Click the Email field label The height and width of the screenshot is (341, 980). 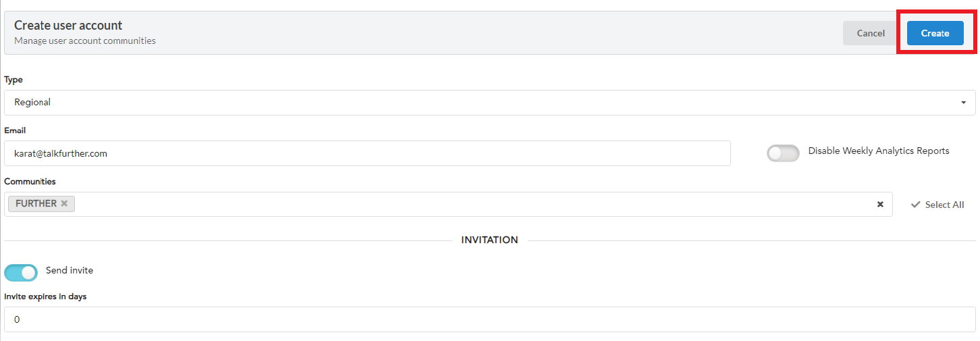pyautogui.click(x=15, y=130)
